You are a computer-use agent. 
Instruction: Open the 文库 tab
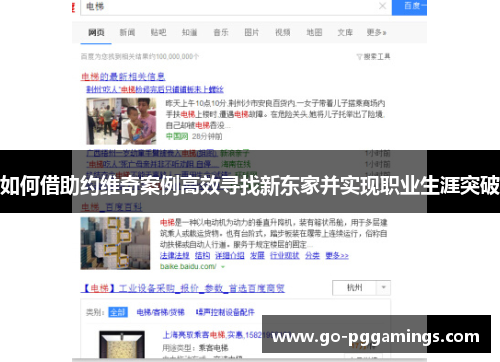click(x=345, y=32)
